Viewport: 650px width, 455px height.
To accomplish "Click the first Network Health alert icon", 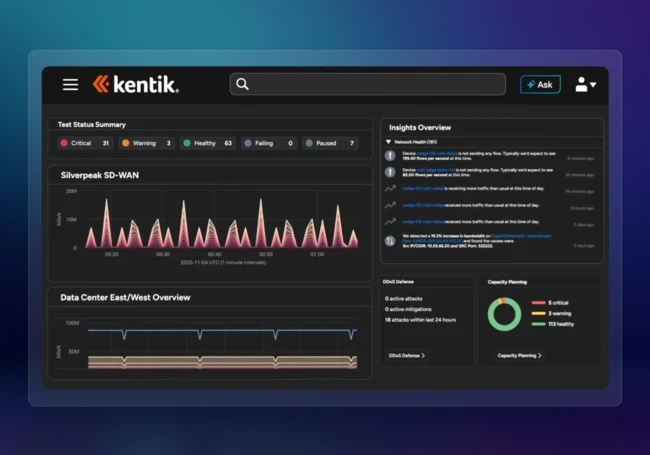I will click(390, 156).
